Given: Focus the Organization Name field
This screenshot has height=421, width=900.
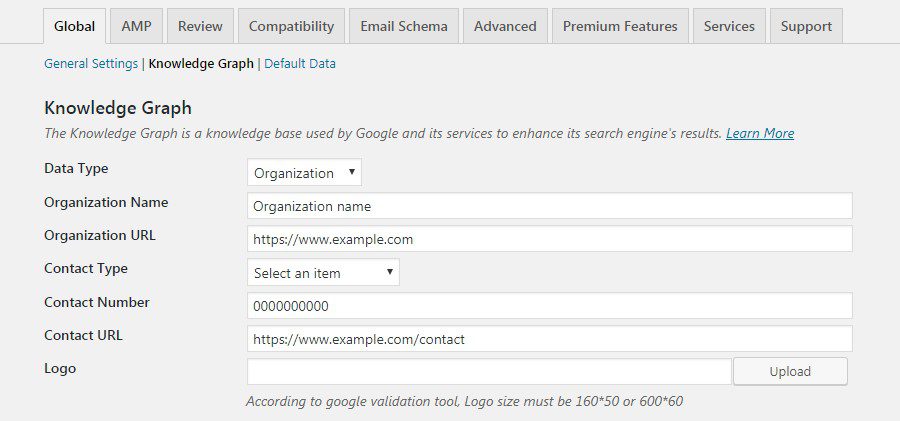Looking at the screenshot, I should click(550, 206).
